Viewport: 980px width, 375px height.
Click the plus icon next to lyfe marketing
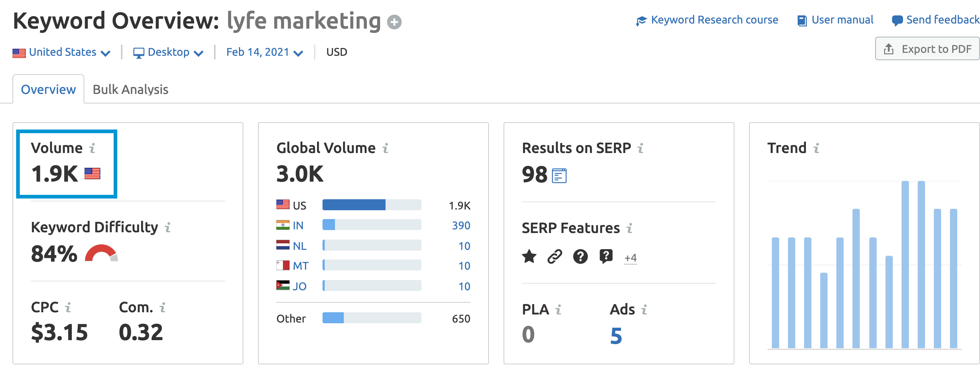pyautogui.click(x=394, y=22)
